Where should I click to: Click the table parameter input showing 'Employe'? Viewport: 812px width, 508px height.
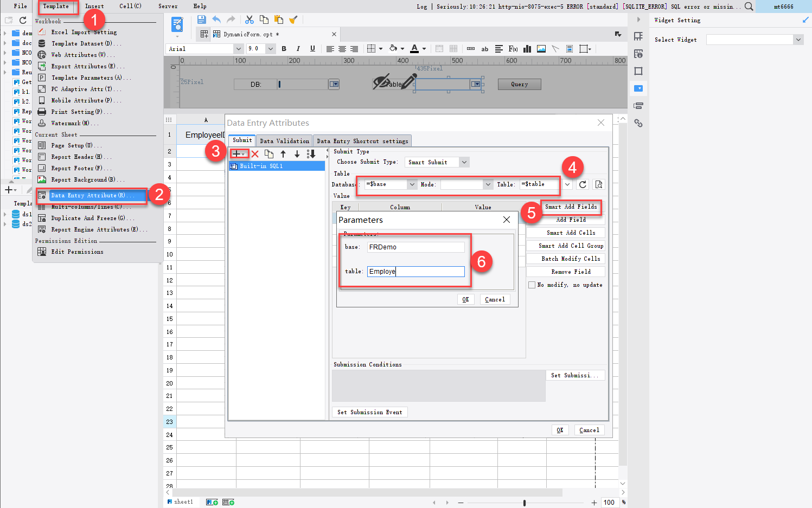tap(415, 271)
